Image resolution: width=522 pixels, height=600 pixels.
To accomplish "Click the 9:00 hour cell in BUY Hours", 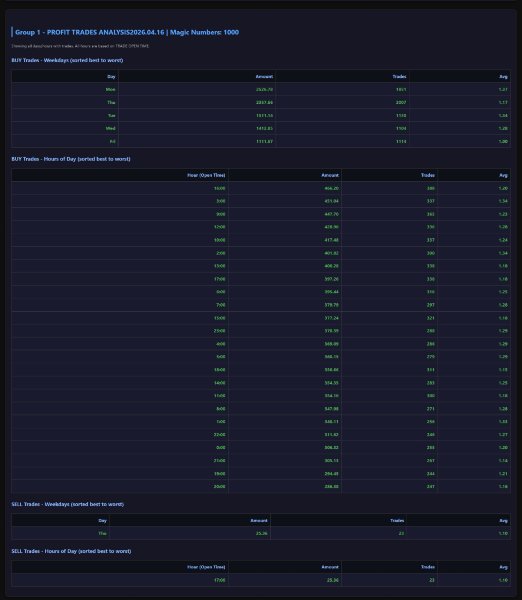I will (x=120, y=214).
